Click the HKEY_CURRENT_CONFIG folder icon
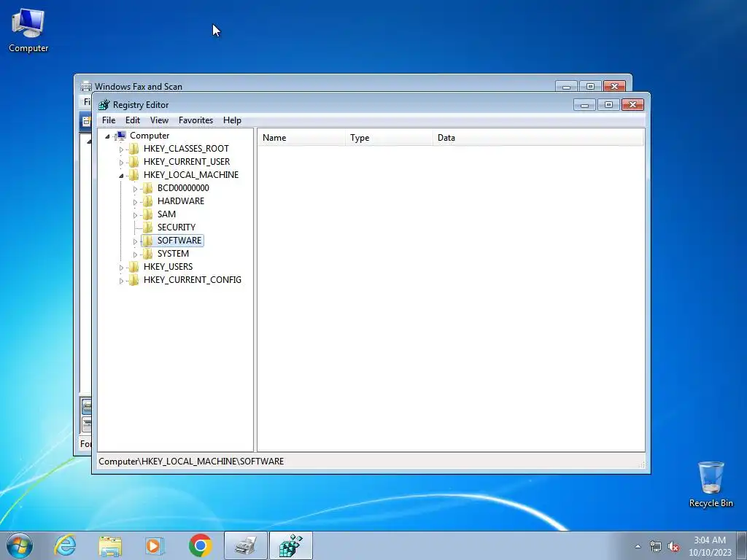This screenshot has height=560, width=747. [134, 279]
